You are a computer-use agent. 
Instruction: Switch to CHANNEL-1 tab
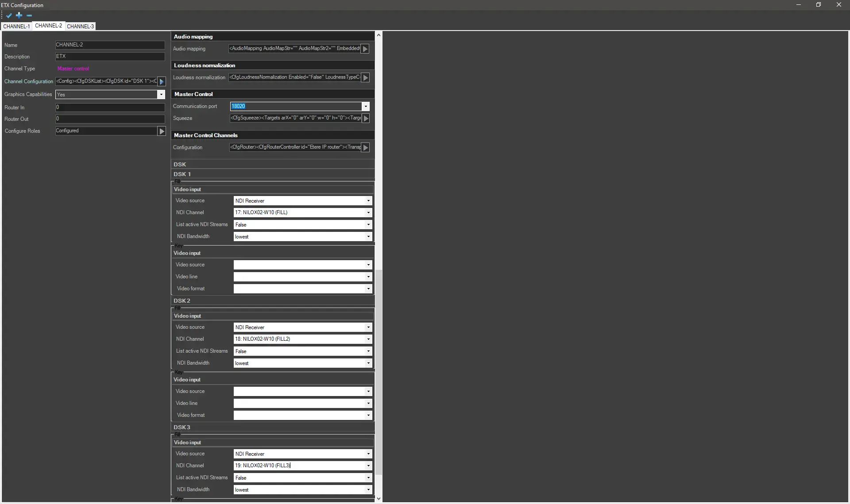point(16,27)
